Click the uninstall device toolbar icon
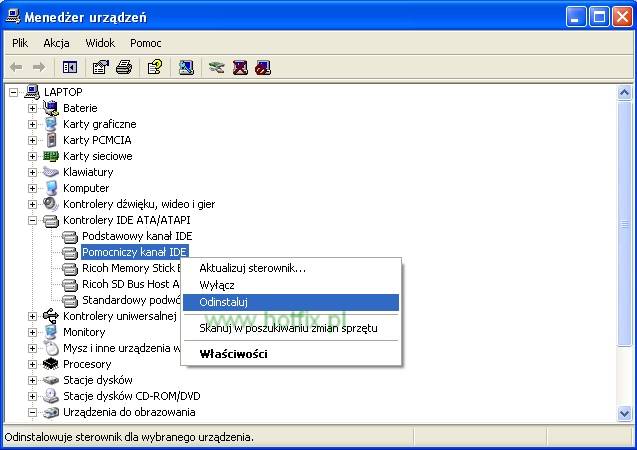Viewport: 637px width, 450px height. [240, 67]
